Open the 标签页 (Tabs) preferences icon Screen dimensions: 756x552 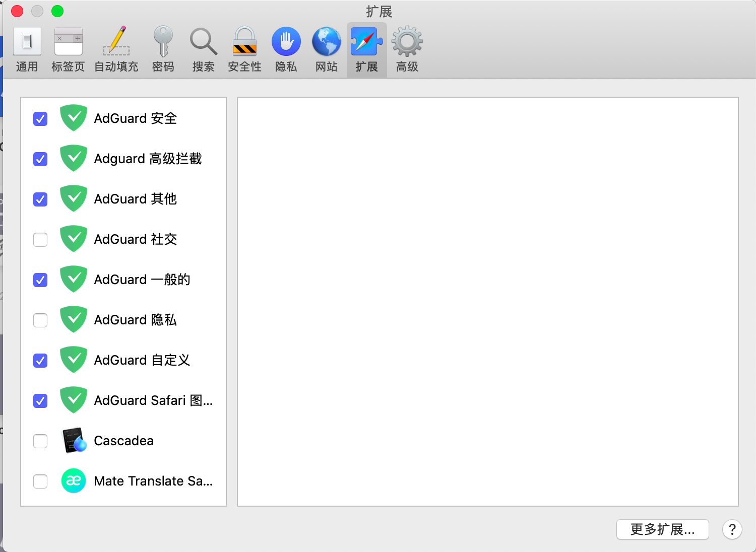tap(68, 41)
